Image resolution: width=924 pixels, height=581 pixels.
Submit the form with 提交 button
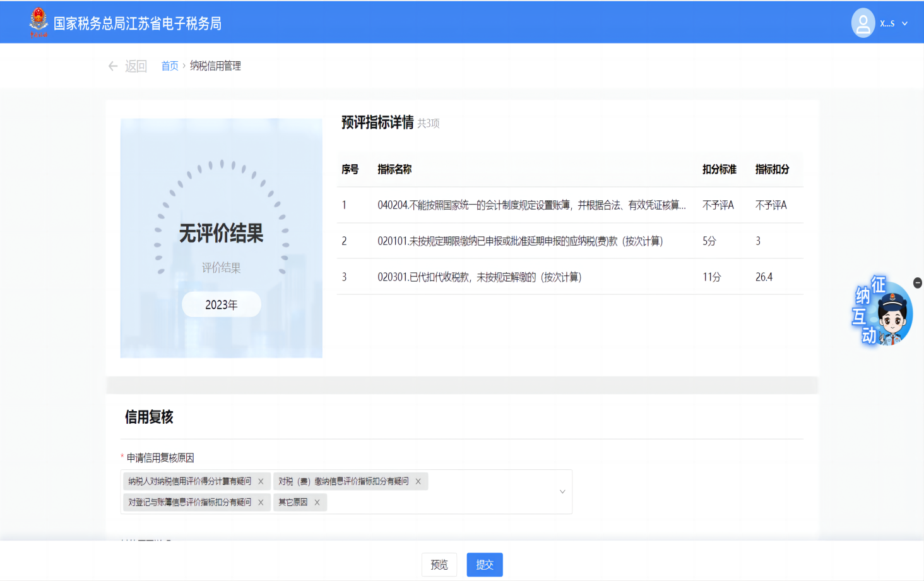coord(485,565)
